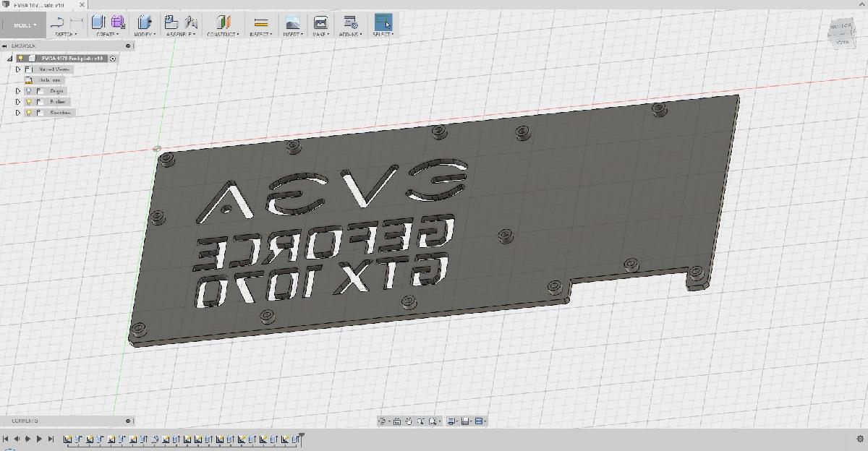The image size is (868, 451).
Task: Open the Orbit tool on navigation bar
Action: point(383,421)
